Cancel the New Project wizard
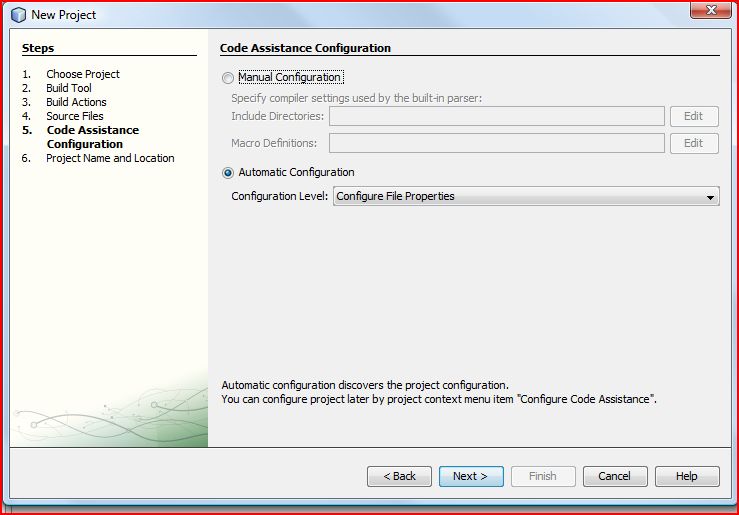 pos(615,476)
